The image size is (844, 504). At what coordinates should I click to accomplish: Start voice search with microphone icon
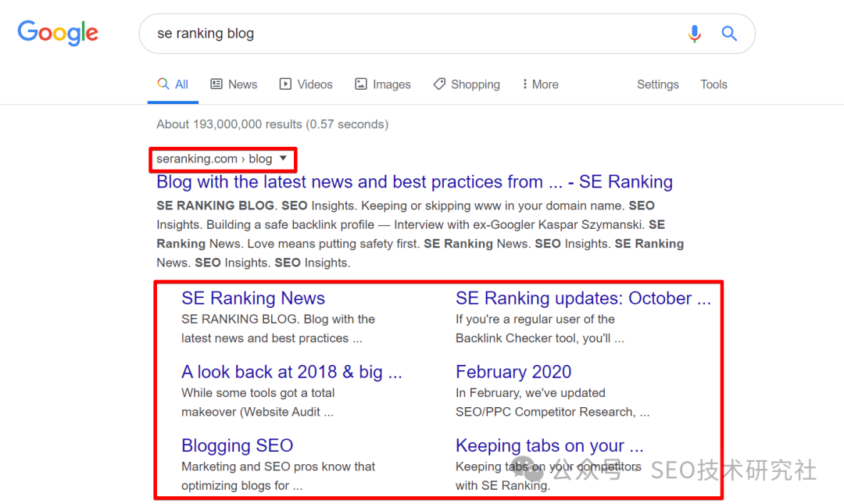[x=695, y=34]
